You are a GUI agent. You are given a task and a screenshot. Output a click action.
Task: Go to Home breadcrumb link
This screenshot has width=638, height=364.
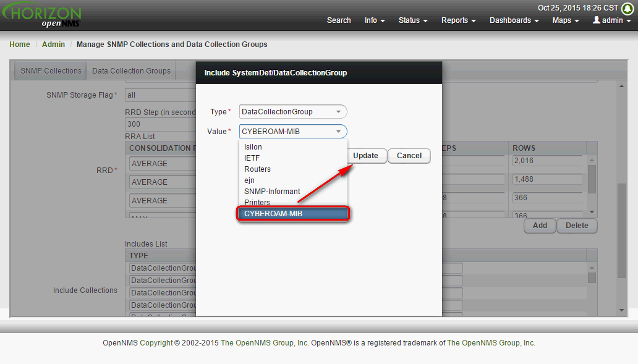point(20,44)
